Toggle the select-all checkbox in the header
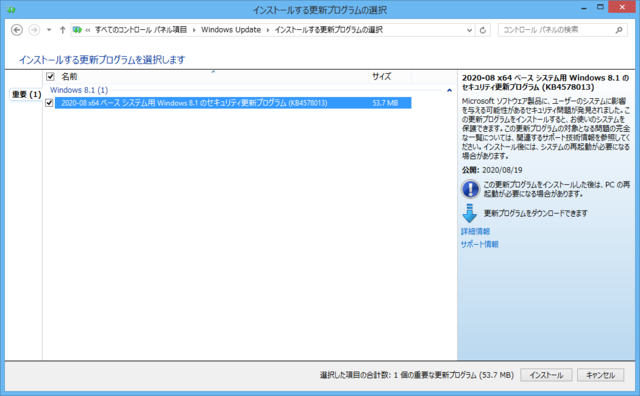 coord(50,76)
